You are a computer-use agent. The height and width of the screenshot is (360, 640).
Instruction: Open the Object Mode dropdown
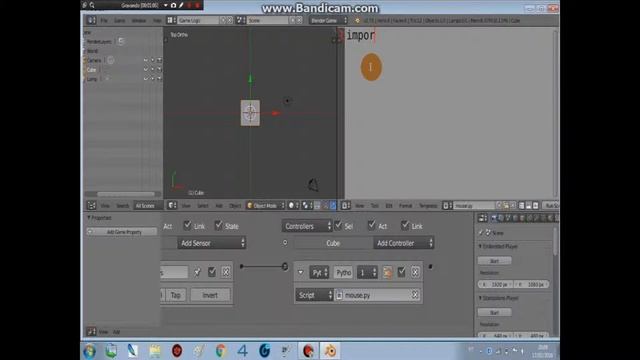(x=265, y=206)
